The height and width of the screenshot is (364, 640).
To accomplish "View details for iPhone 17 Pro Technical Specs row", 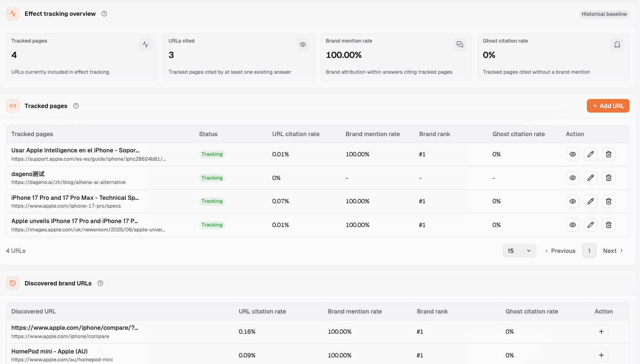I will click(573, 201).
